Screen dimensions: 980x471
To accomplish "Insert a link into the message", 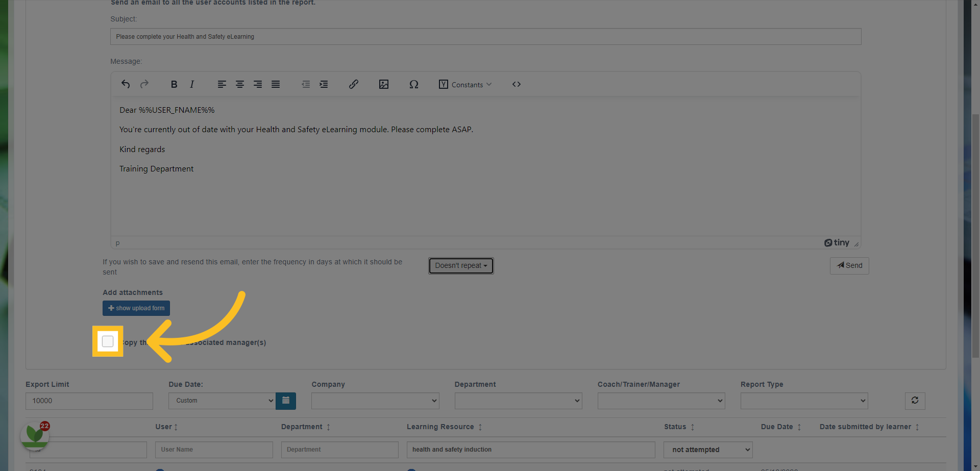I will pos(354,84).
